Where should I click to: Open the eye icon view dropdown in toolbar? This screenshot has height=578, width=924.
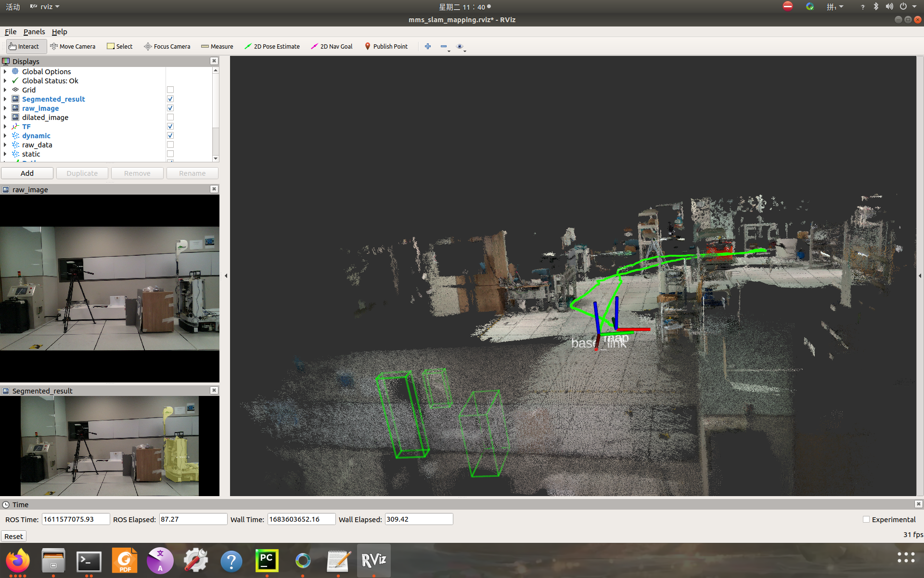click(460, 46)
